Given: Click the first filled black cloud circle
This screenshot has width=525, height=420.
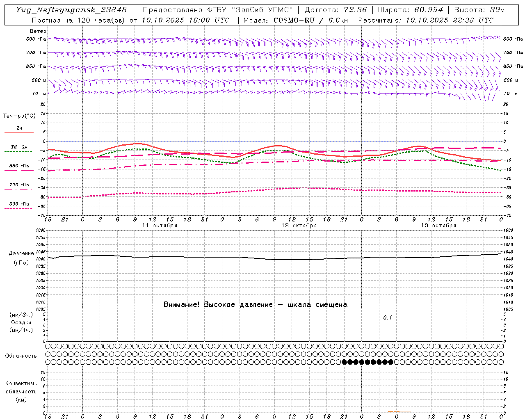Looking at the screenshot, I should 344,362.
